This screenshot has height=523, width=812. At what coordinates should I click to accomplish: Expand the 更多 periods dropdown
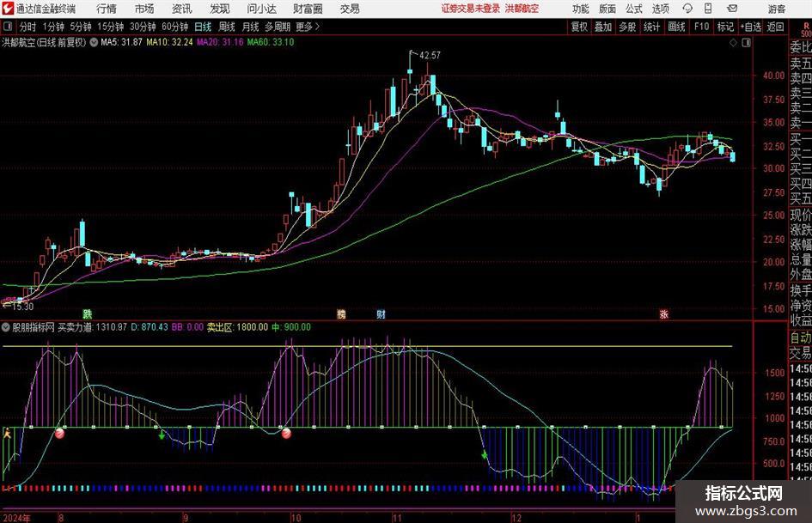(308, 27)
